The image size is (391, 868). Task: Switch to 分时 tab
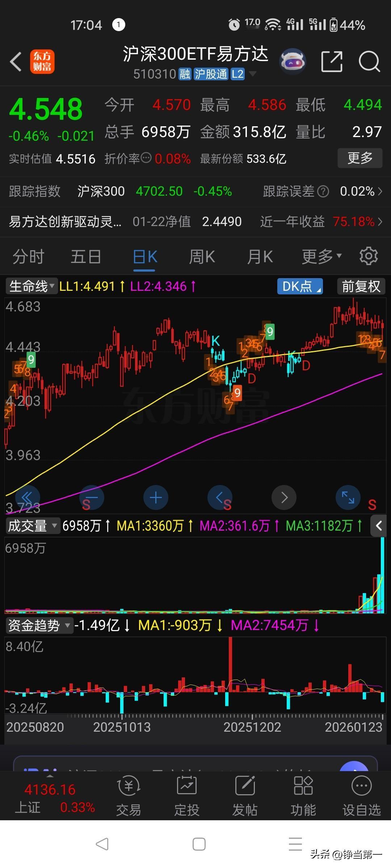[x=28, y=257]
